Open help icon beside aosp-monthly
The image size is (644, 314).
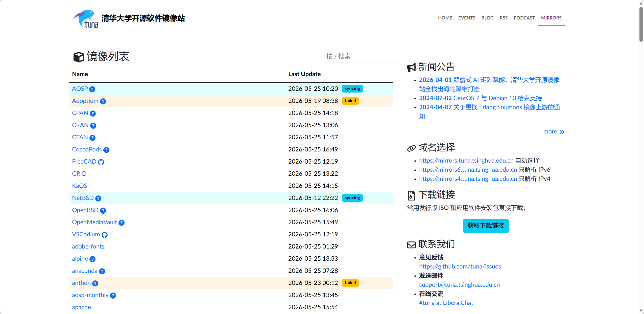pos(113,296)
